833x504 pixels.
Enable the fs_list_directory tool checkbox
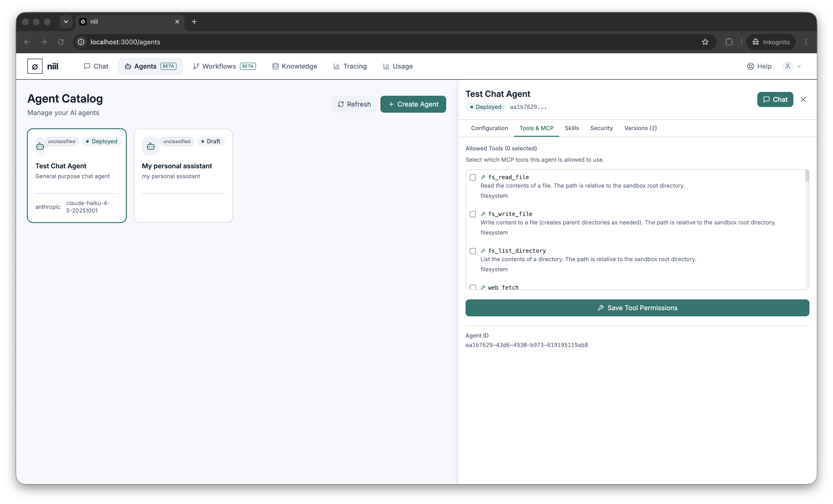point(473,251)
